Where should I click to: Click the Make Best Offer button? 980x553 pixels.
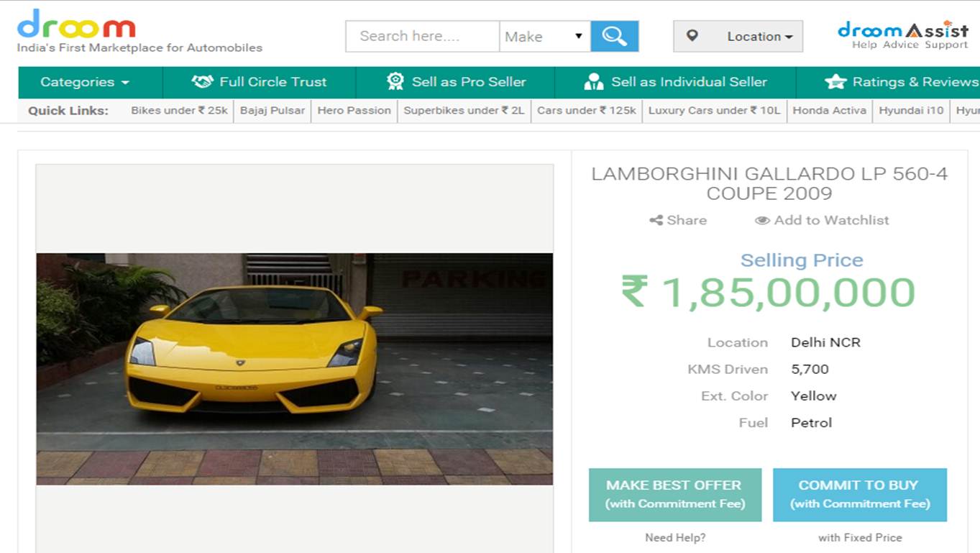point(674,495)
